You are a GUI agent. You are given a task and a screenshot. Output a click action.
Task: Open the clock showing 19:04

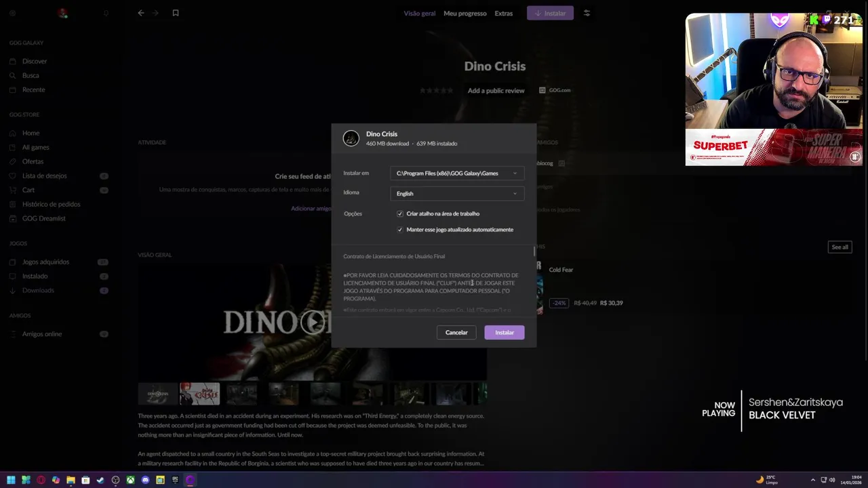851,480
